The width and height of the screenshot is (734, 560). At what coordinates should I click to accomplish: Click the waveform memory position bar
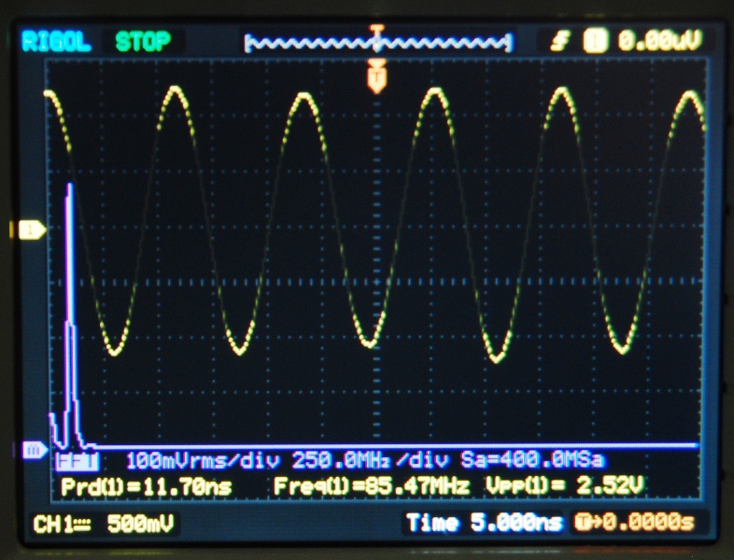click(x=377, y=42)
